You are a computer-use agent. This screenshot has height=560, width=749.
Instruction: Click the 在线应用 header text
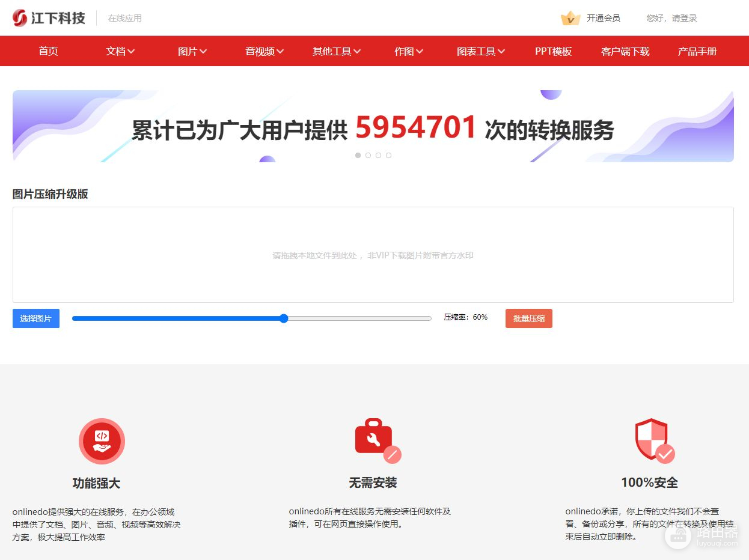pos(125,18)
